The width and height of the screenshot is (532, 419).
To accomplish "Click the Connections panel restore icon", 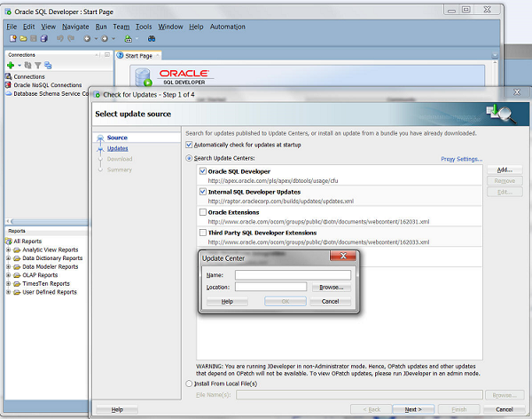I will pos(107,55).
